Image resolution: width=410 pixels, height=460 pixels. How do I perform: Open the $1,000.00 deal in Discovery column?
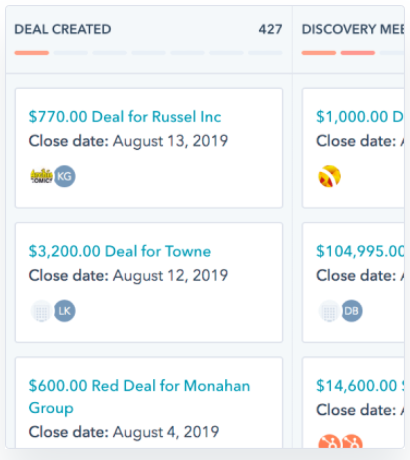coord(360,117)
